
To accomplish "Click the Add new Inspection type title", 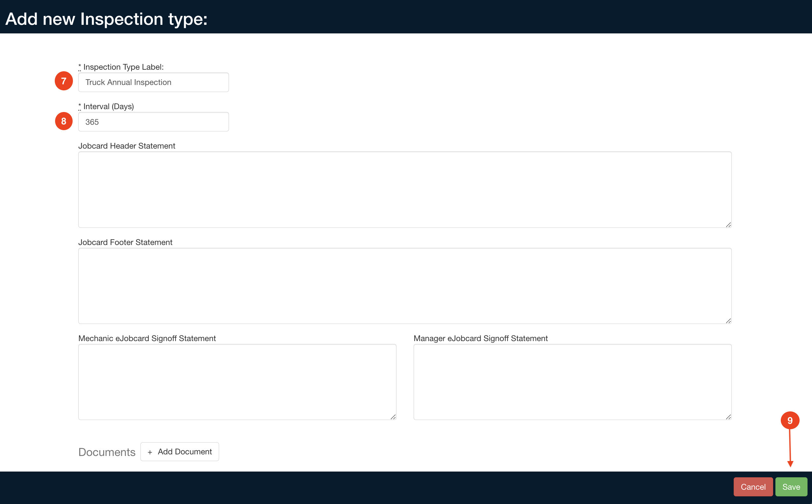I will click(106, 19).
